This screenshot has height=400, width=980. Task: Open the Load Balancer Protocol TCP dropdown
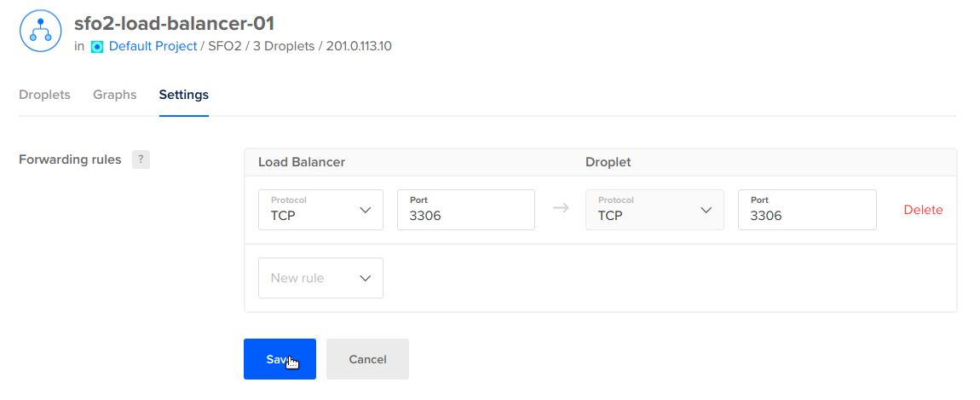[x=320, y=210]
